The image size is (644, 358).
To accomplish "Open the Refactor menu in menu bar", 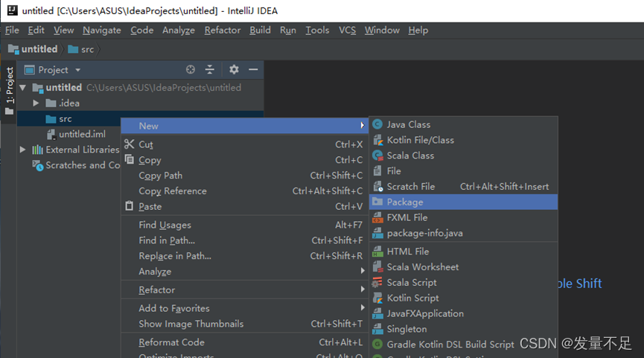I will [223, 31].
